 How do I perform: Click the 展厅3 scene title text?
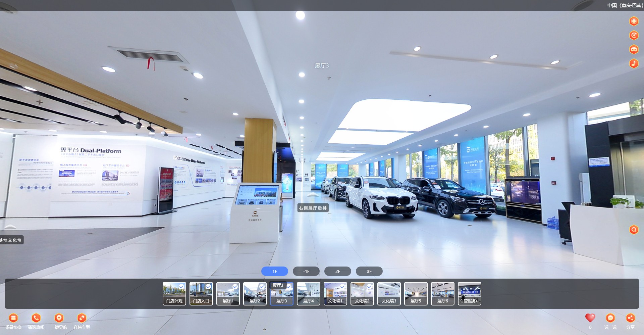coord(322,66)
